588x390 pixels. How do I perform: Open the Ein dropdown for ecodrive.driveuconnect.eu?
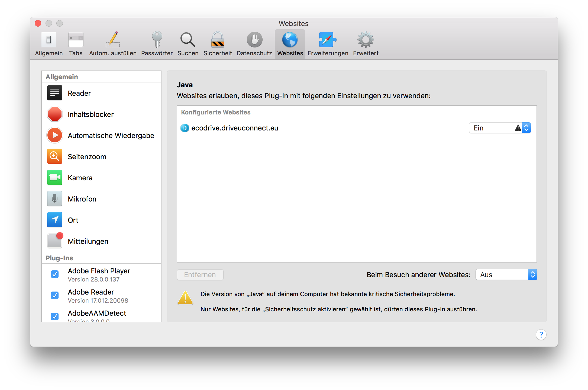pos(499,128)
